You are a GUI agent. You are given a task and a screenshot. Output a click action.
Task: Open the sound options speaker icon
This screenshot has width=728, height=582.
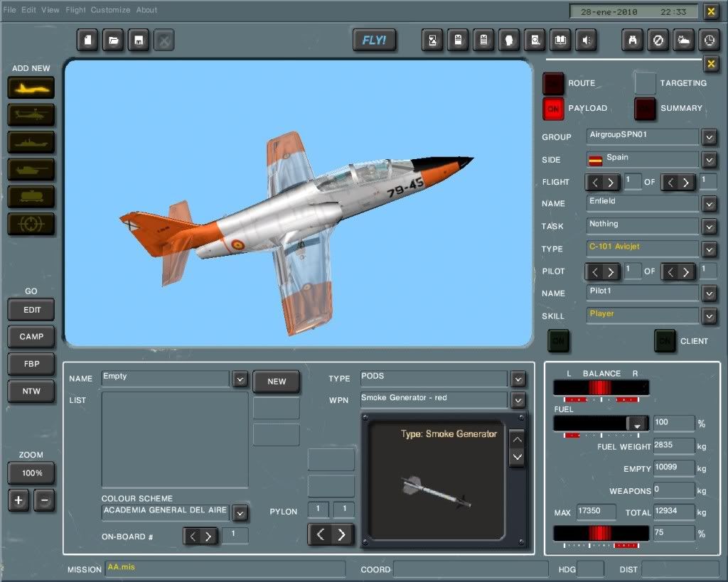tap(586, 41)
